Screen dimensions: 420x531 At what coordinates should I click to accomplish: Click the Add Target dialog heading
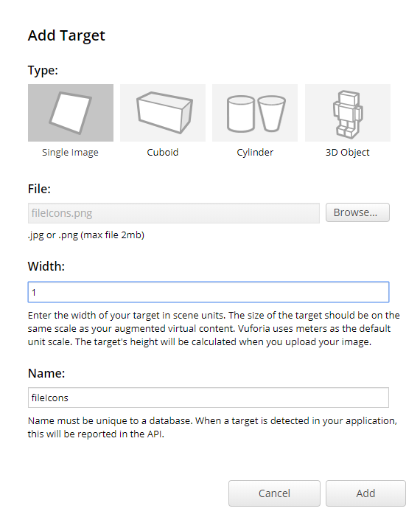[66, 35]
